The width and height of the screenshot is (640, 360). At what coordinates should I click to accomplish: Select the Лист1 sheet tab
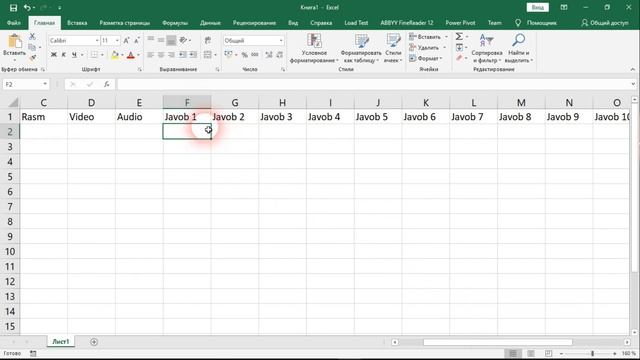61,342
